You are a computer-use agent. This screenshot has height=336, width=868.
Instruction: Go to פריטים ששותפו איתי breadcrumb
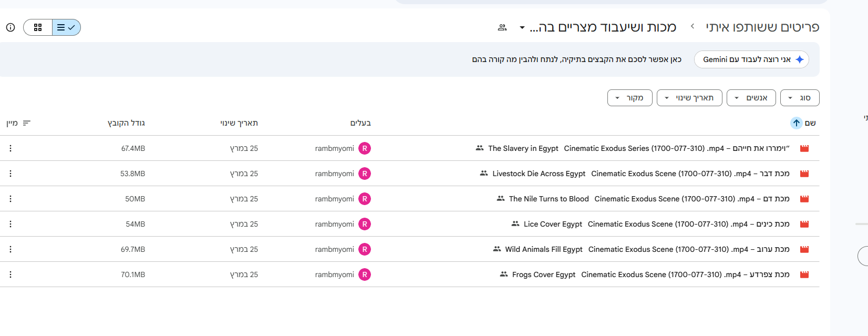(762, 27)
